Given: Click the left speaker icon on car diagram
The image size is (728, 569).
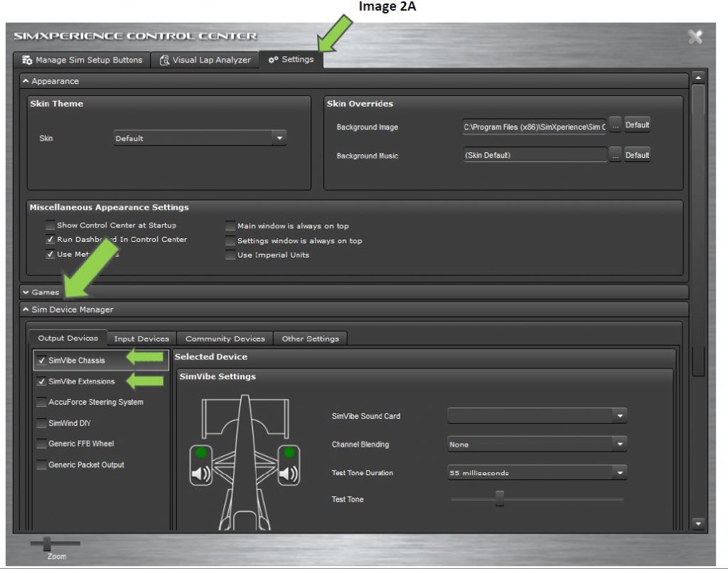Looking at the screenshot, I should [200, 474].
